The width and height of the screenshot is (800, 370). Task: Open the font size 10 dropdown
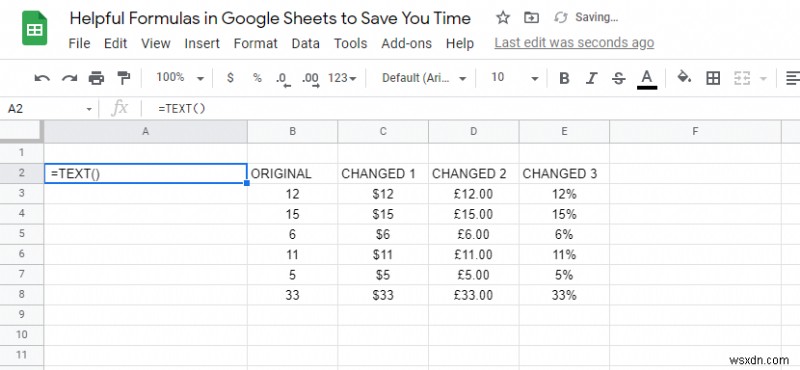[x=514, y=78]
